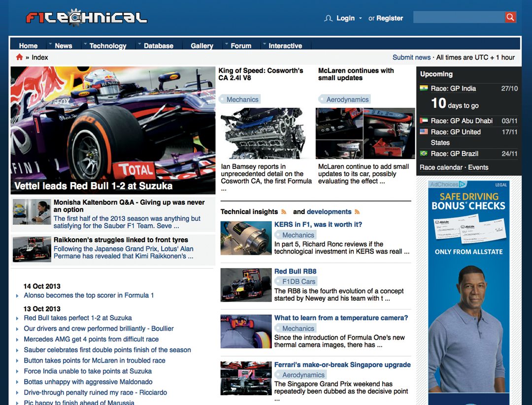The width and height of the screenshot is (532, 405).
Task: Open Ferrari's make-or-break Singapore upgrade
Action: (x=342, y=365)
